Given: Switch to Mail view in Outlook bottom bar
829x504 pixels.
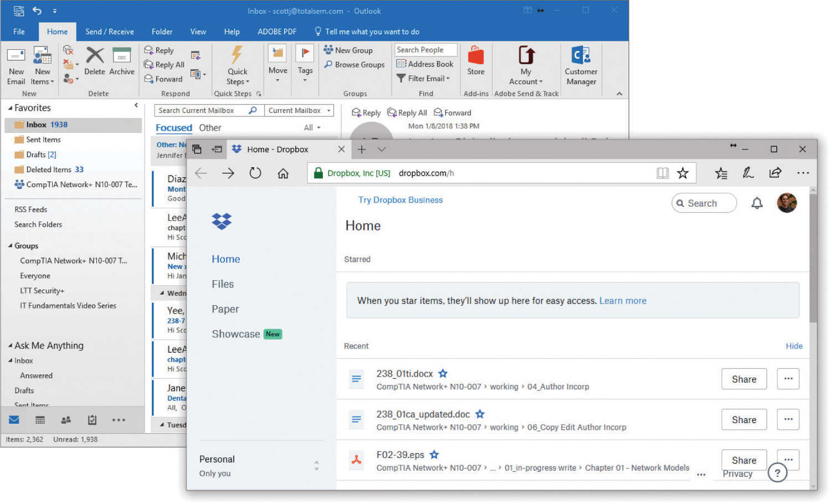Looking at the screenshot, I should 14,420.
